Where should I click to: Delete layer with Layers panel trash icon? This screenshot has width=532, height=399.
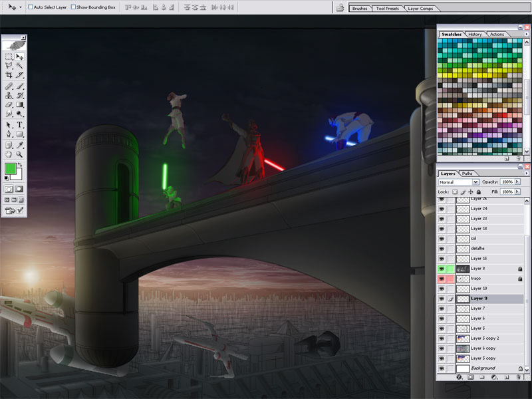[518, 377]
